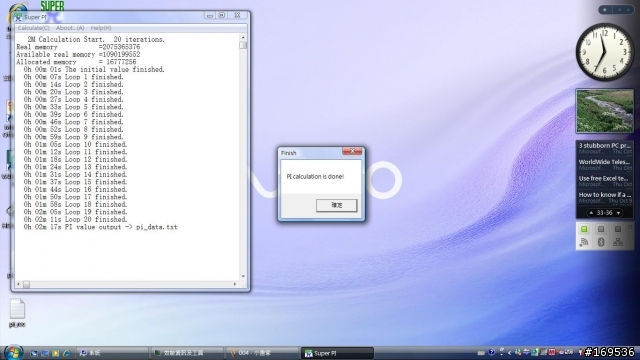Open pi_data text file on desktop
The width and height of the screenshot is (640, 360).
tap(17, 313)
